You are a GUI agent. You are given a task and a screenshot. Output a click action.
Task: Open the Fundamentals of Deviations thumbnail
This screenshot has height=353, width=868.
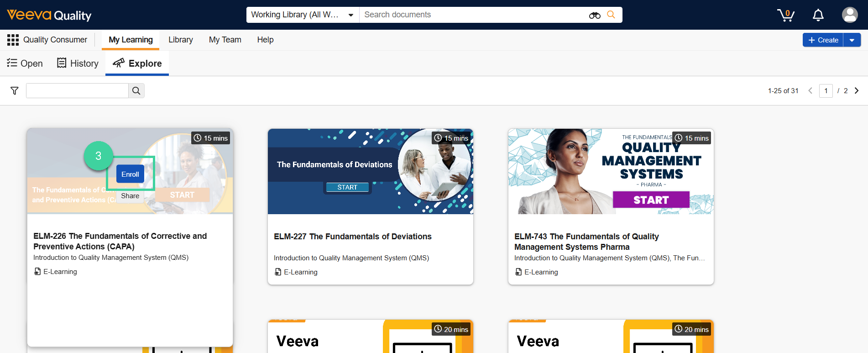coord(370,171)
